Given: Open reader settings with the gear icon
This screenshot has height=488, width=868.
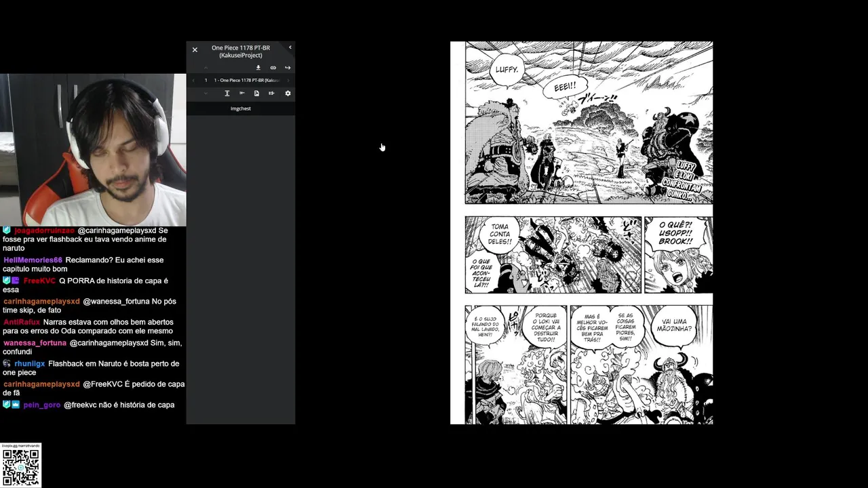Looking at the screenshot, I should tap(288, 93).
